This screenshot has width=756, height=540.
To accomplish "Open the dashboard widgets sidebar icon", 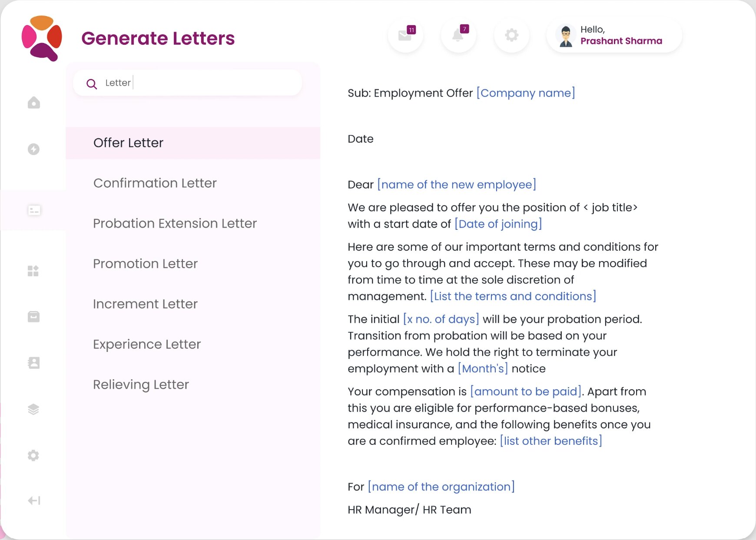I will [x=33, y=271].
